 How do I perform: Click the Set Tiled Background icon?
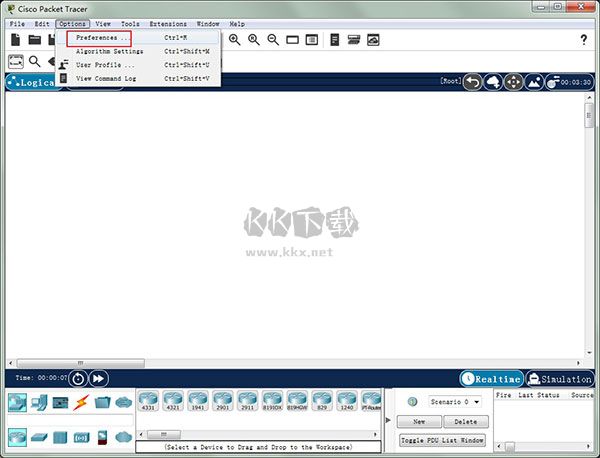pyautogui.click(x=534, y=82)
